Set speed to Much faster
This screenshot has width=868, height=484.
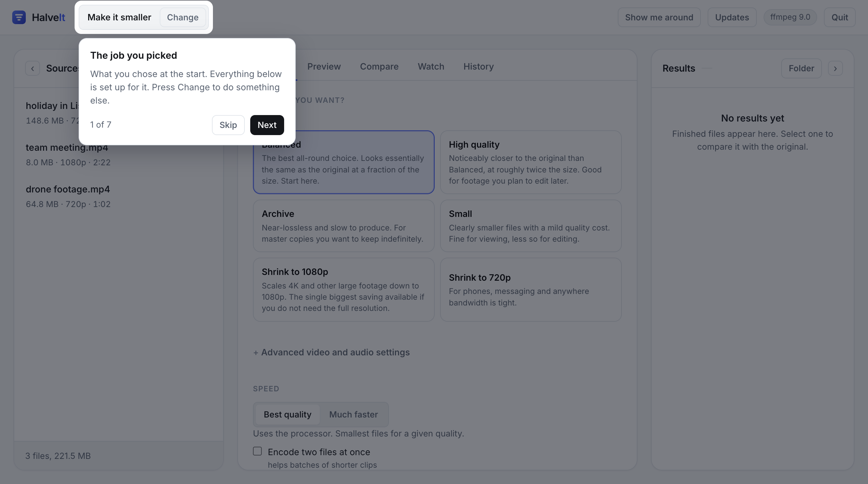[x=354, y=414]
